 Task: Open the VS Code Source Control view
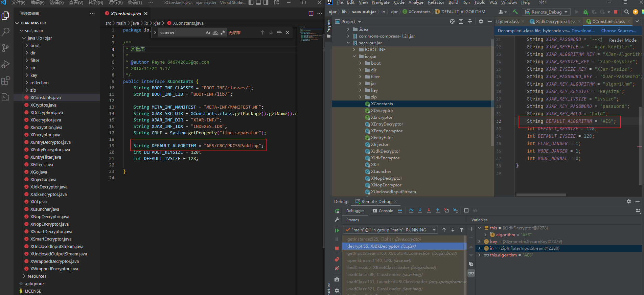click(x=5, y=48)
